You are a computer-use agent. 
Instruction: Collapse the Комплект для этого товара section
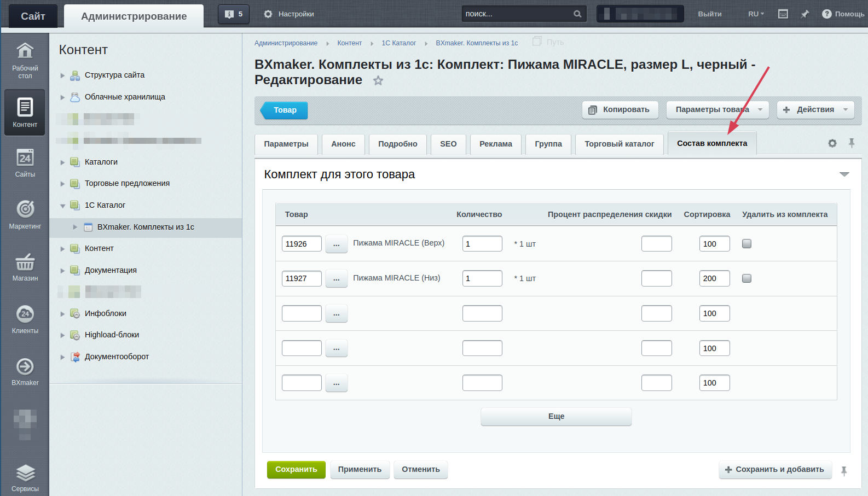coord(844,174)
